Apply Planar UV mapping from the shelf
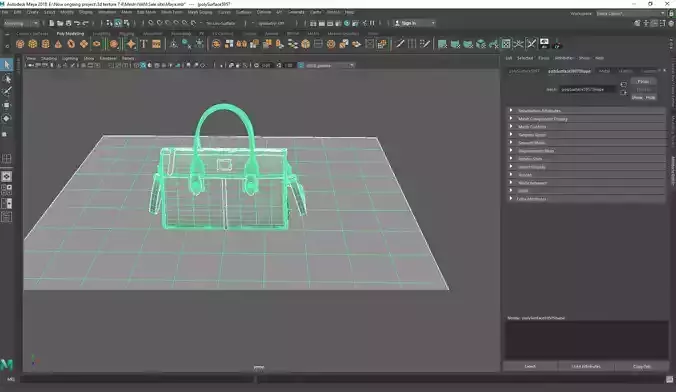This screenshot has height=392, width=676. click(442, 44)
